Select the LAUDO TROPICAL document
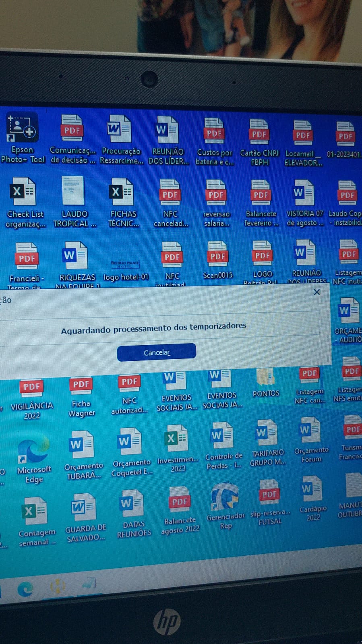362x644 pixels. (x=74, y=192)
